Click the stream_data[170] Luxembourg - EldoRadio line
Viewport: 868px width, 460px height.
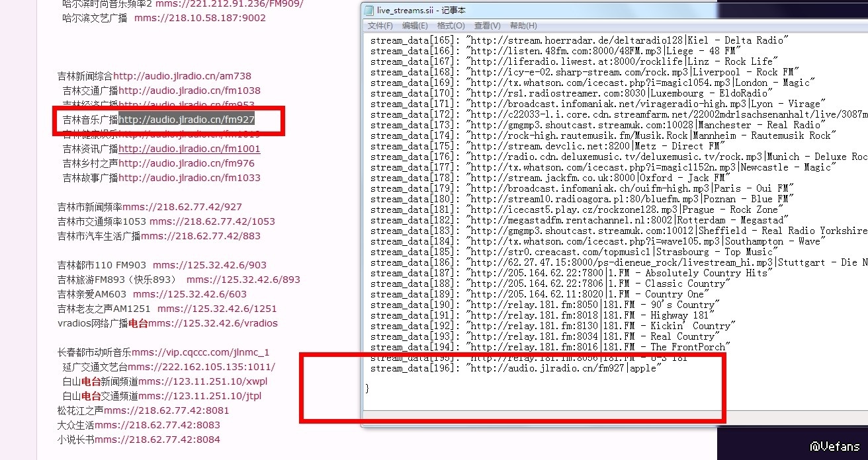click(570, 93)
